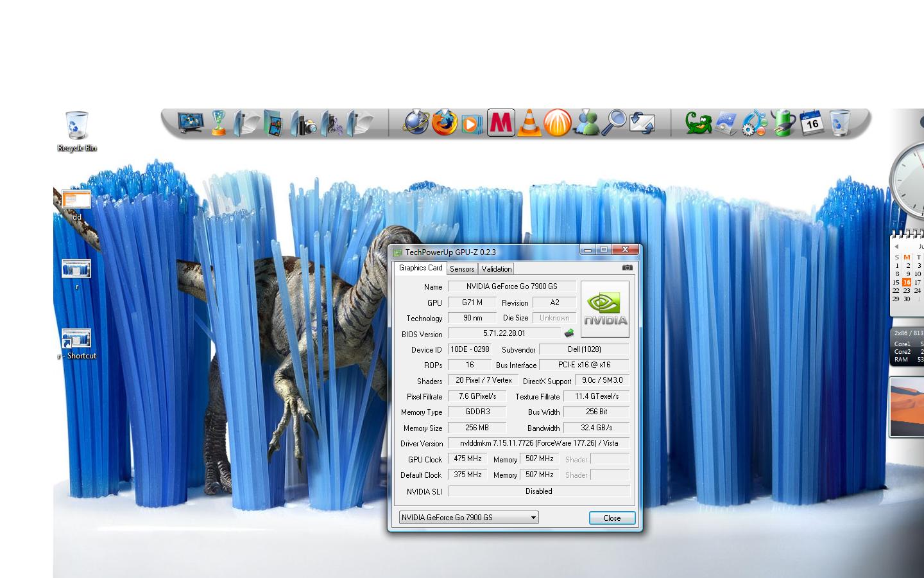Screen dimensions: 924x578
Task: Switch to the Validation tab
Action: point(497,269)
